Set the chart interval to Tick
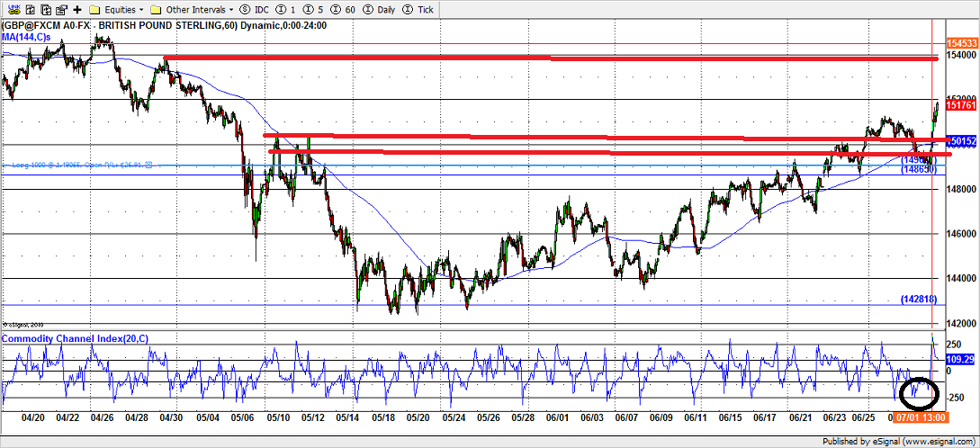 click(419, 9)
